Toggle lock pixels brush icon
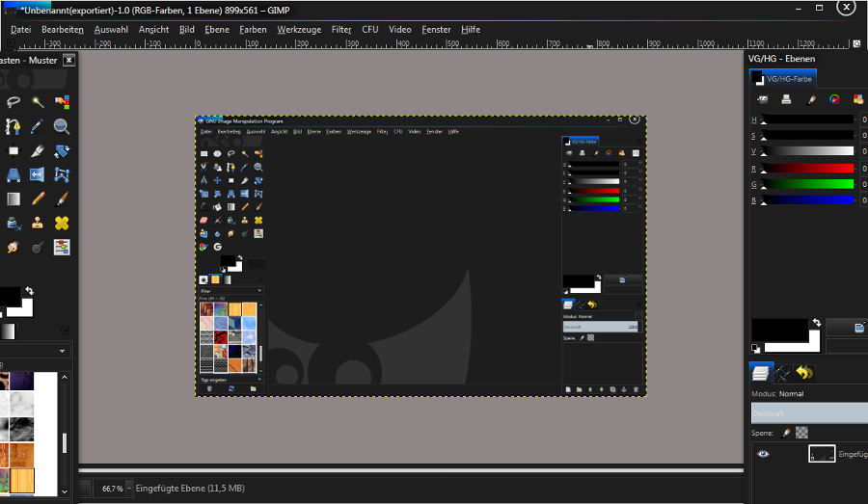The width and height of the screenshot is (868, 504). click(786, 433)
